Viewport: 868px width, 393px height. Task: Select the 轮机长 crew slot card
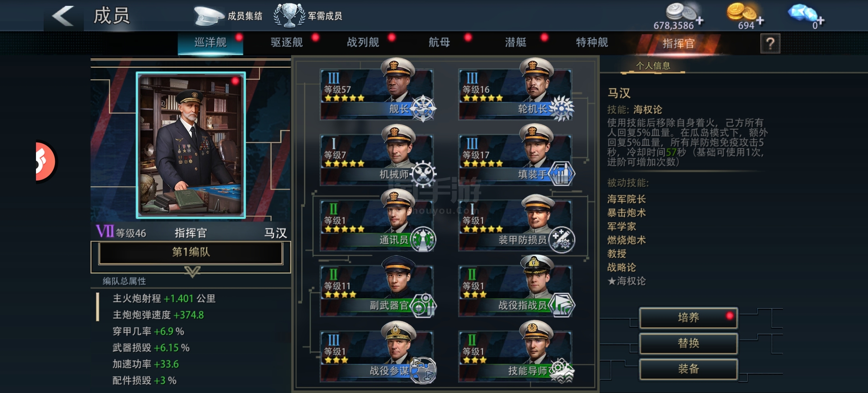(515, 90)
